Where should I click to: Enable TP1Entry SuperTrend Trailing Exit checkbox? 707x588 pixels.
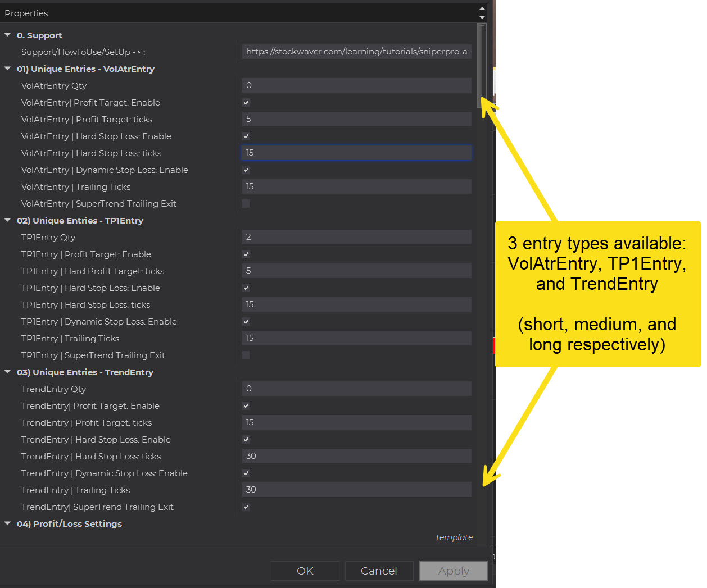coord(246,355)
